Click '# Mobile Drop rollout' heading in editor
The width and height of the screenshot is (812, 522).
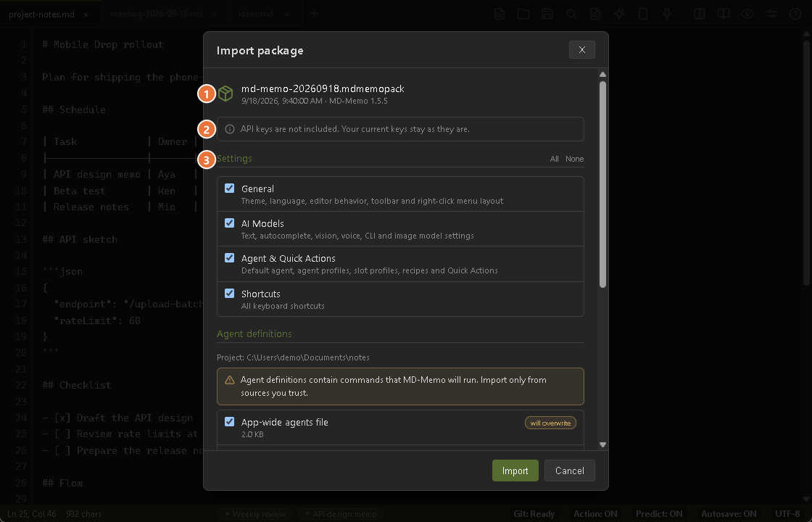(x=102, y=44)
